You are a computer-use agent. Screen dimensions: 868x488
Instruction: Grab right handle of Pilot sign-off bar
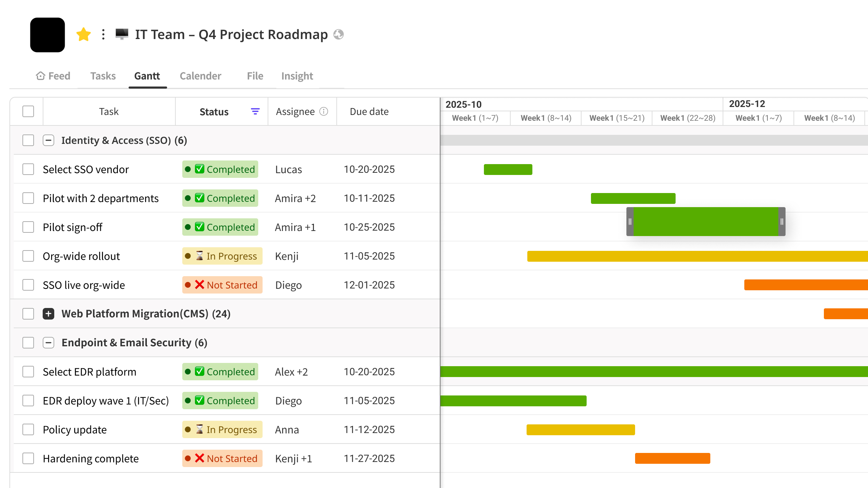[782, 222]
